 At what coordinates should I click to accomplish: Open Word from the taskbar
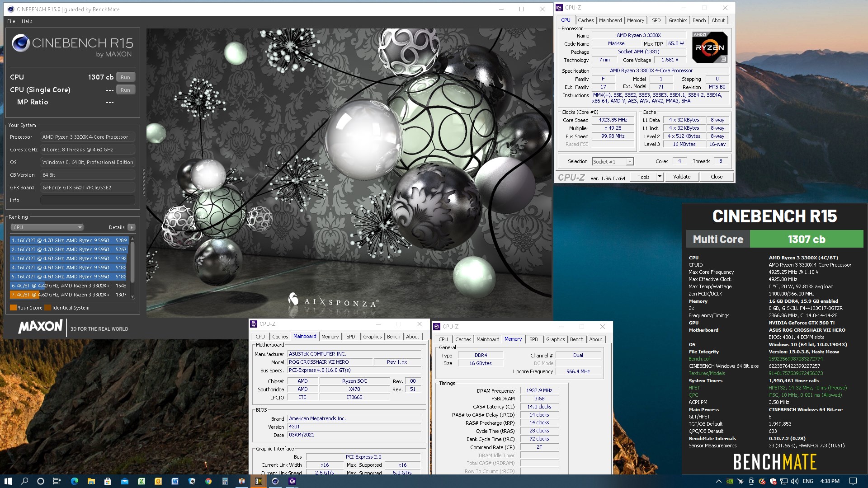tap(175, 481)
